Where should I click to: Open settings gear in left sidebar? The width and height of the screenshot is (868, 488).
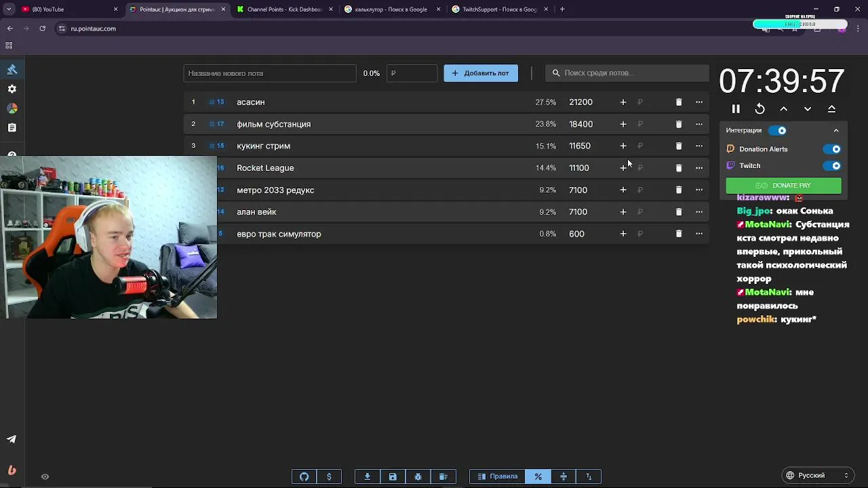[12, 89]
